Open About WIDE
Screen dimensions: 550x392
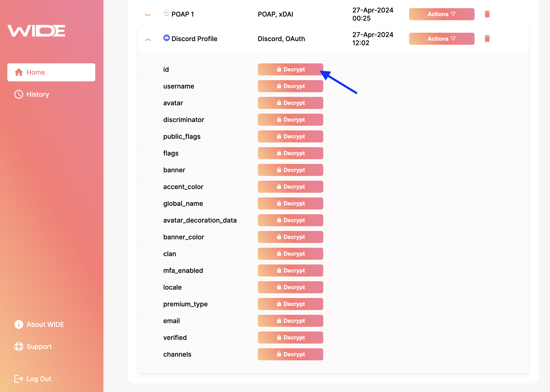(39, 324)
